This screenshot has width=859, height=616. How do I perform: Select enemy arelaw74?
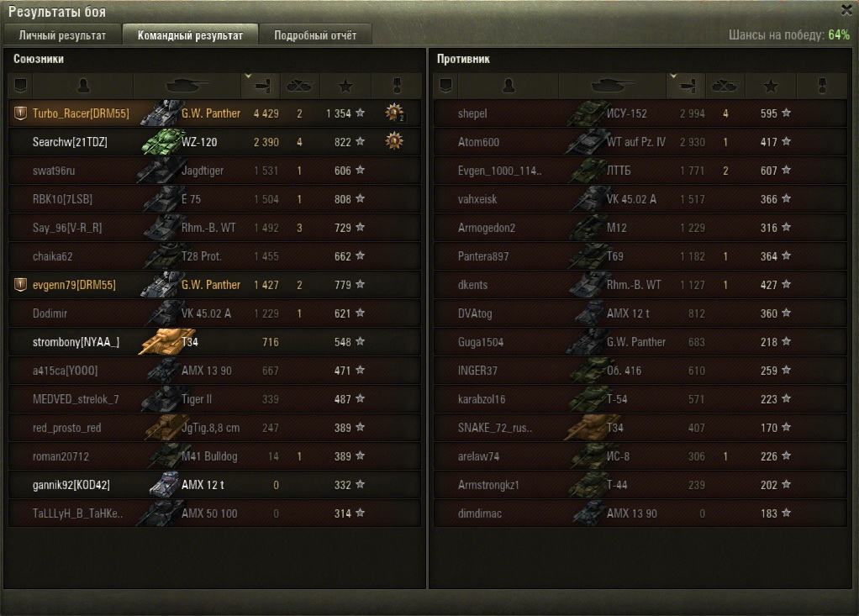[478, 456]
